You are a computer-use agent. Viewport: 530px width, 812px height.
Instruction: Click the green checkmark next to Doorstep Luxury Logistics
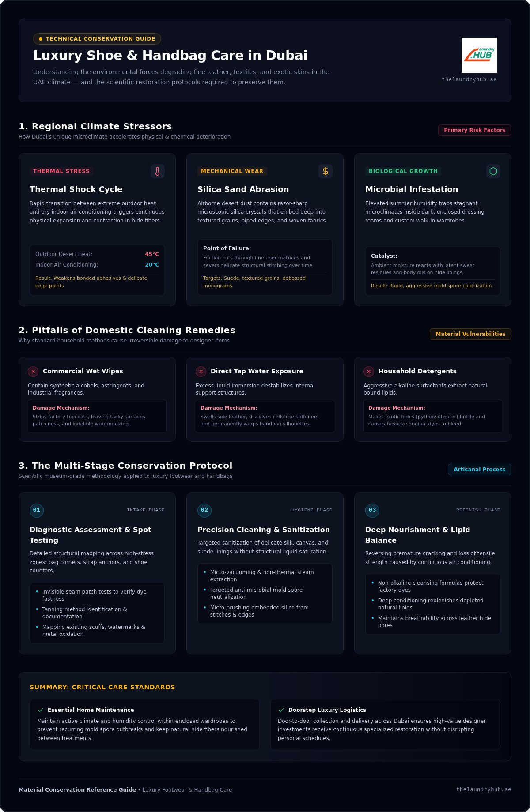(x=281, y=710)
